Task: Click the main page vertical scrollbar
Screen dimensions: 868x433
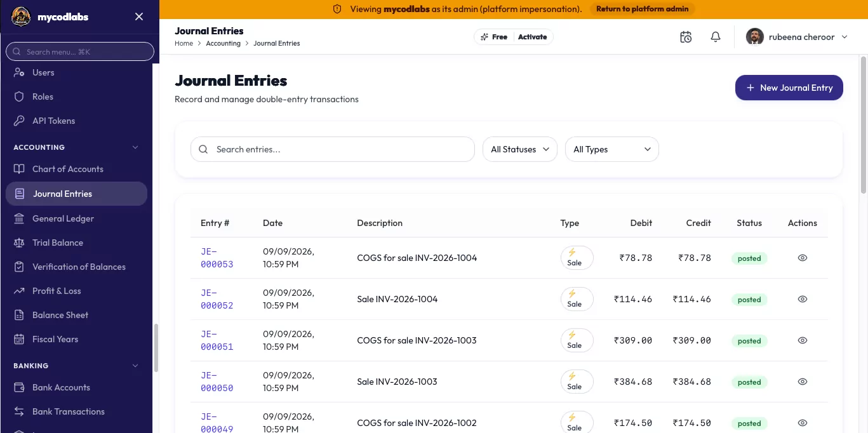Action: 863,124
